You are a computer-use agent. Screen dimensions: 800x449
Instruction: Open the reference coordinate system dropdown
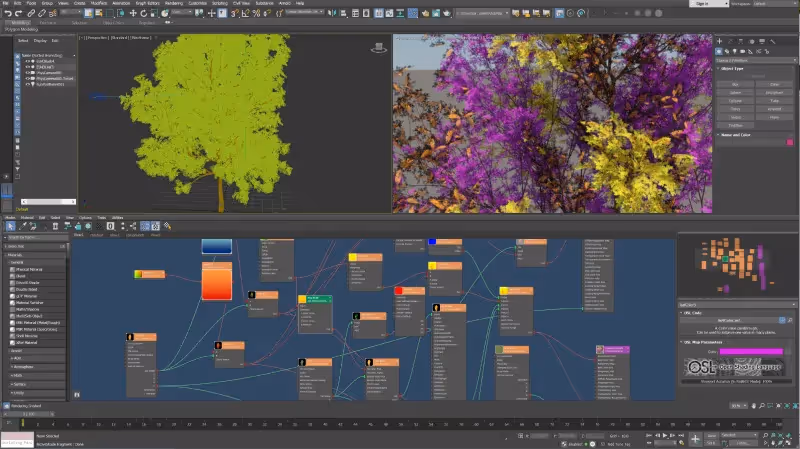click(181, 12)
